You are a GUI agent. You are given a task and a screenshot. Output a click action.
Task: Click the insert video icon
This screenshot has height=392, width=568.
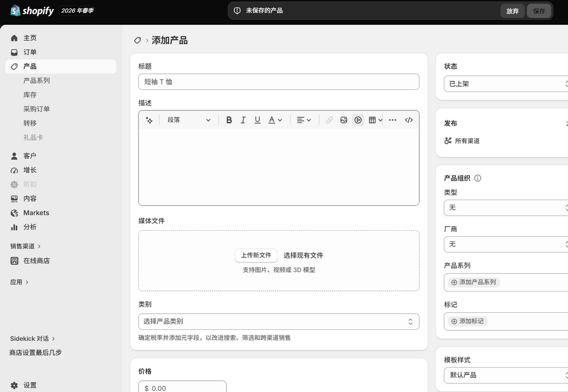pyautogui.click(x=358, y=120)
